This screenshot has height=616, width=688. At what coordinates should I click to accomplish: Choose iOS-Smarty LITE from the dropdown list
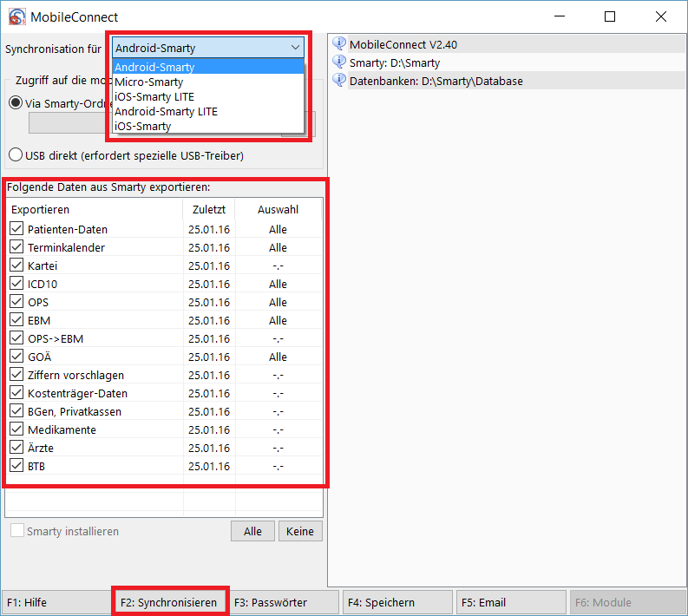[x=208, y=96]
